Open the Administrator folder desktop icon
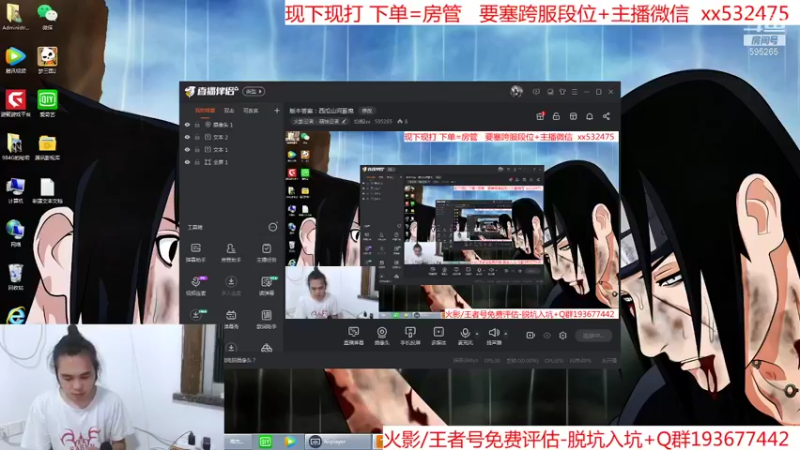Screen dimensions: 800x450 point(15,16)
